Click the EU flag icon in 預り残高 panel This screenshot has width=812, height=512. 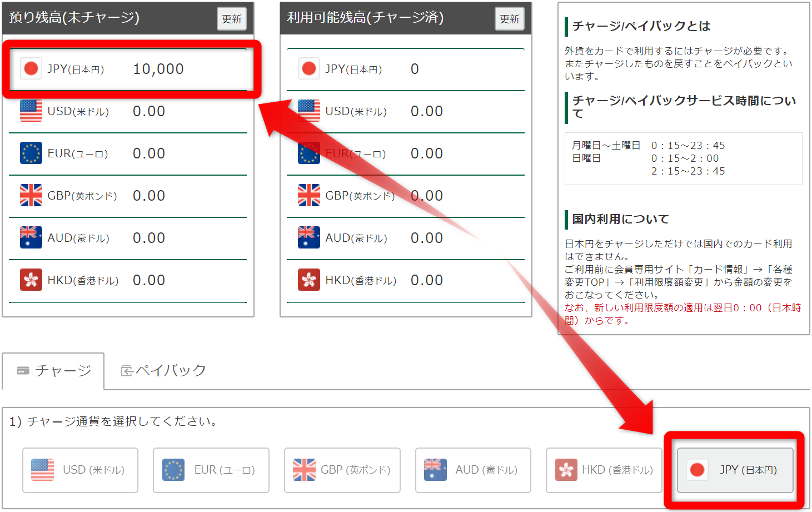click(31, 153)
